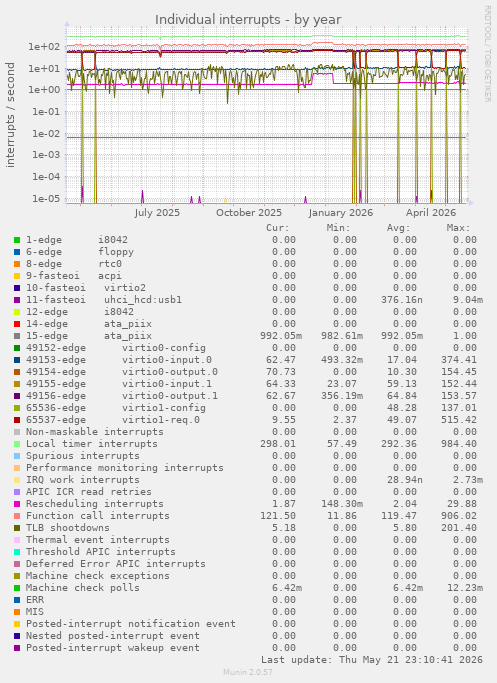Click the January 2026 x-axis label
This screenshot has height=683, width=497.
pyautogui.click(x=341, y=213)
